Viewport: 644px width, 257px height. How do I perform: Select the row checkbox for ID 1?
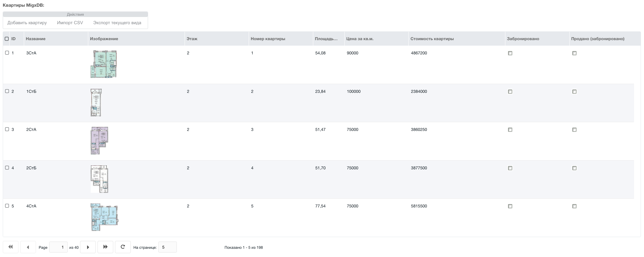tap(7, 53)
